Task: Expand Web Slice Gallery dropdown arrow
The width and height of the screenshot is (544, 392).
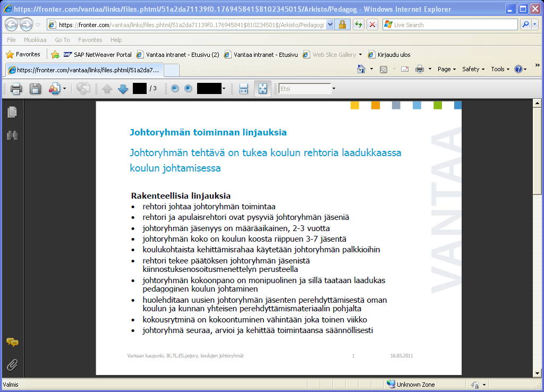Action: [x=360, y=55]
